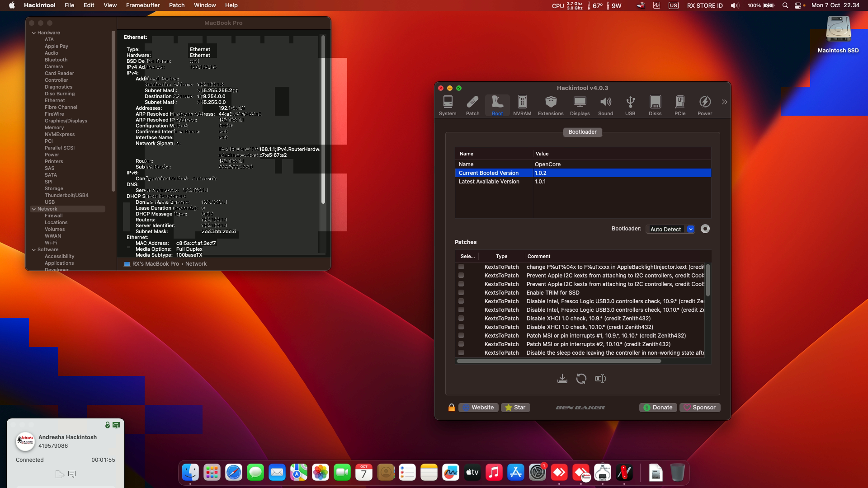Click the bootloader settings round icon

pos(705,229)
